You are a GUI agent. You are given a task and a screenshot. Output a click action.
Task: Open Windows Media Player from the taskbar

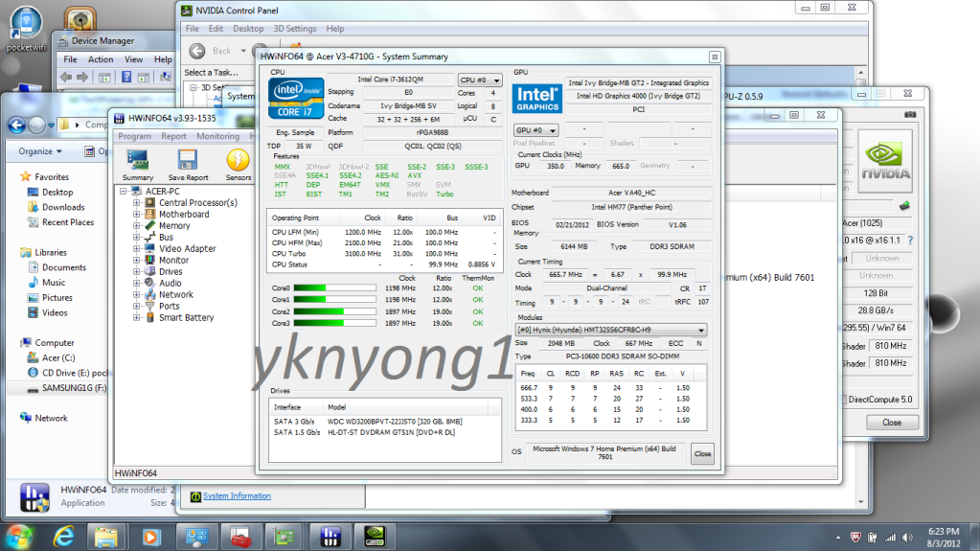tap(150, 537)
